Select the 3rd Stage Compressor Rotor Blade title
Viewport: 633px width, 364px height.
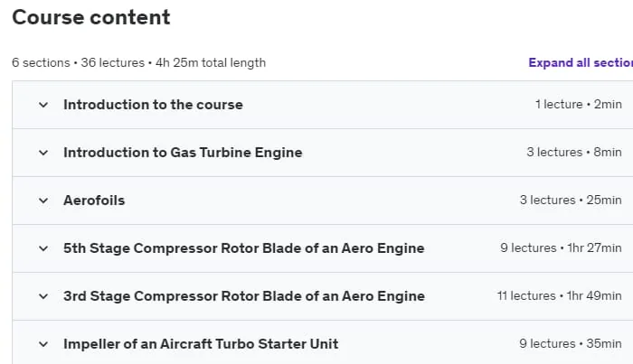tap(244, 296)
